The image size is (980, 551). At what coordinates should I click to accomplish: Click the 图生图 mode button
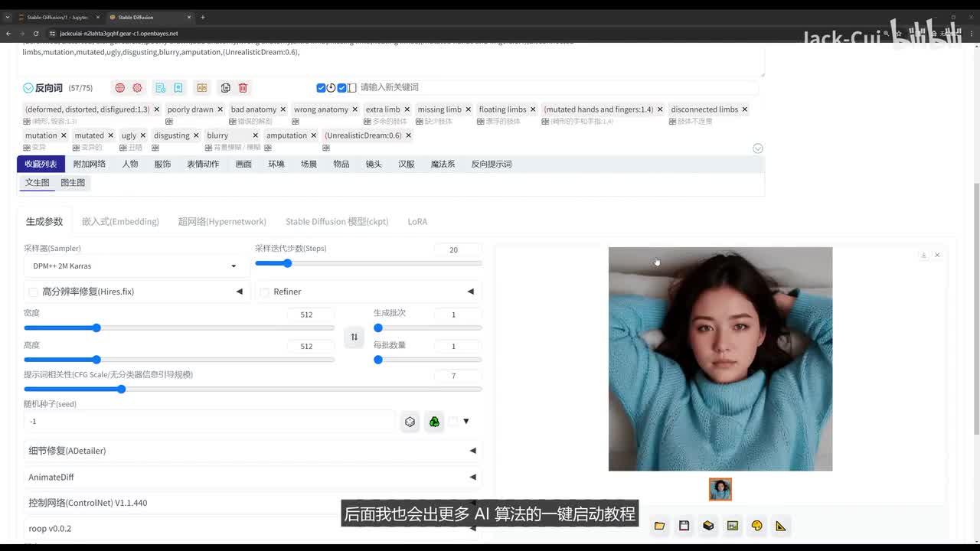pyautogui.click(x=73, y=183)
